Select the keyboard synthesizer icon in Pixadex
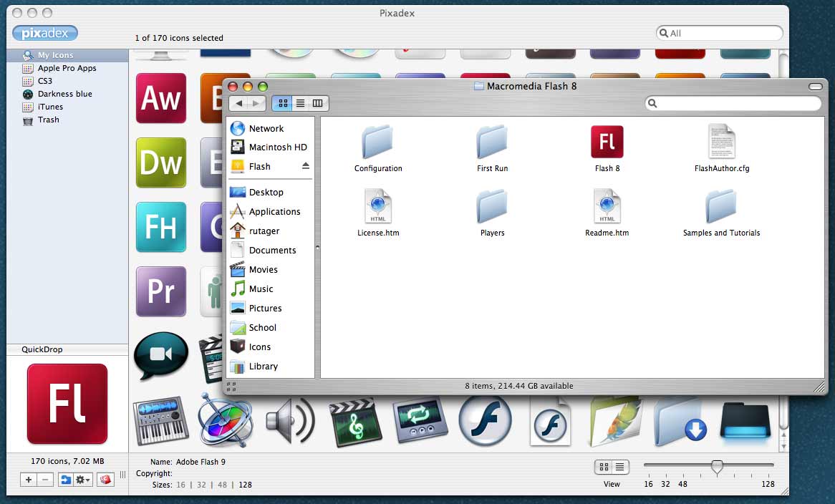 161,421
